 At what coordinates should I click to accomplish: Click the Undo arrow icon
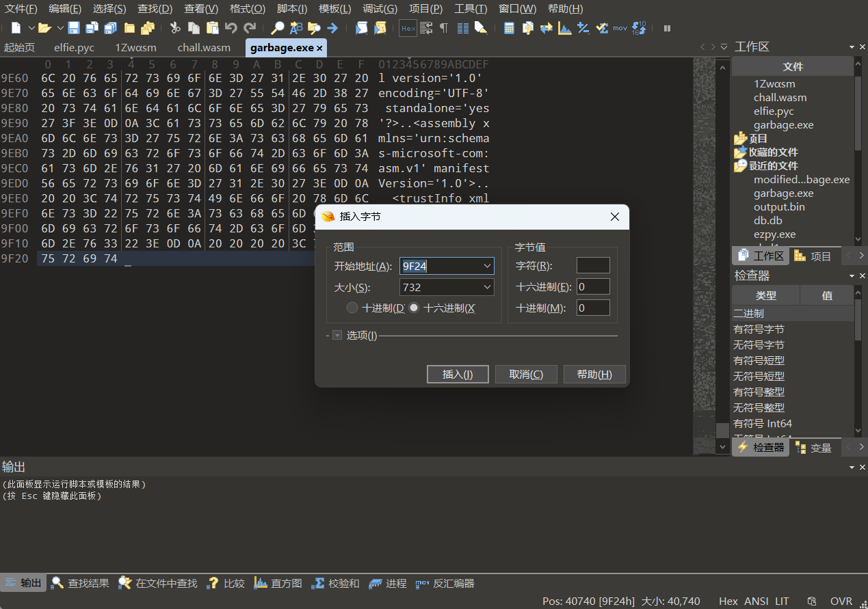[x=231, y=28]
